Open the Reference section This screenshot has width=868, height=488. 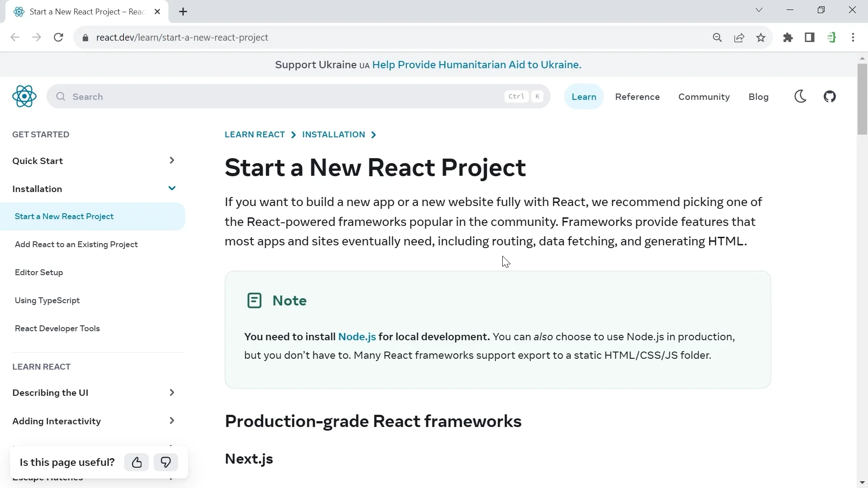point(637,97)
